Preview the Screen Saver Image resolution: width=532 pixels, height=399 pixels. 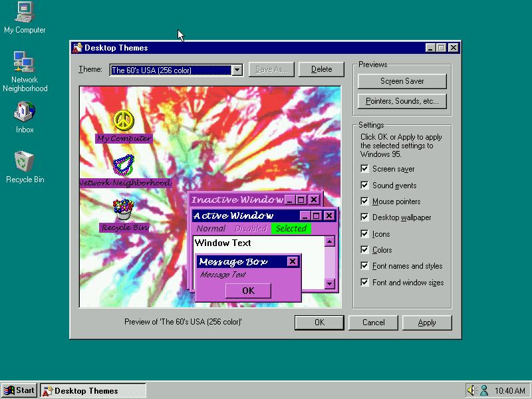[x=402, y=81]
